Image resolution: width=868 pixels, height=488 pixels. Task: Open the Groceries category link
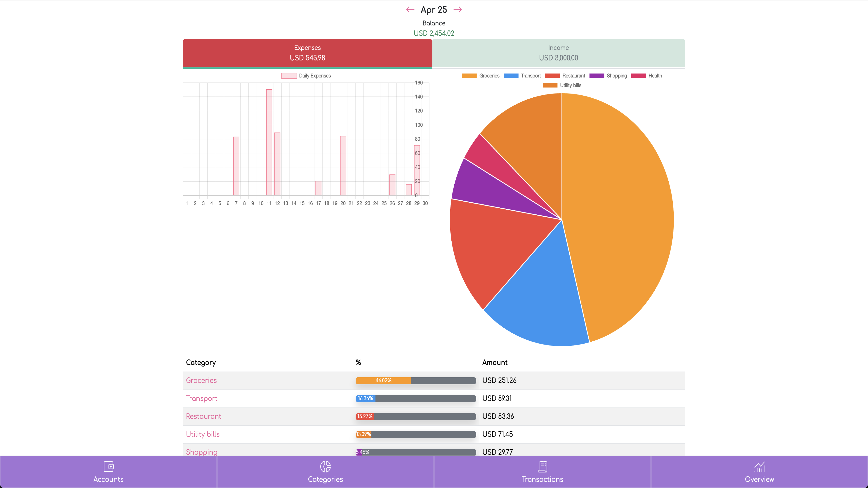point(201,380)
